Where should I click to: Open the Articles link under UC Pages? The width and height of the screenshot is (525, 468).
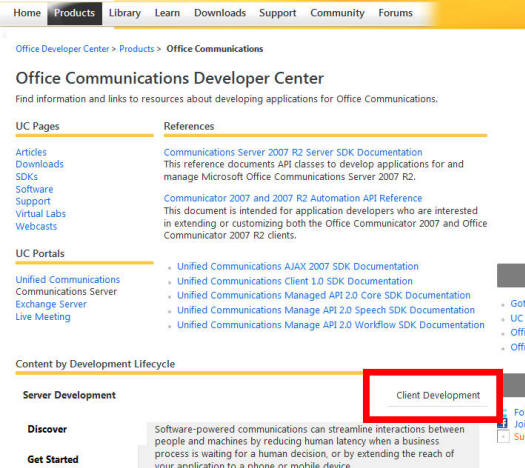(31, 152)
